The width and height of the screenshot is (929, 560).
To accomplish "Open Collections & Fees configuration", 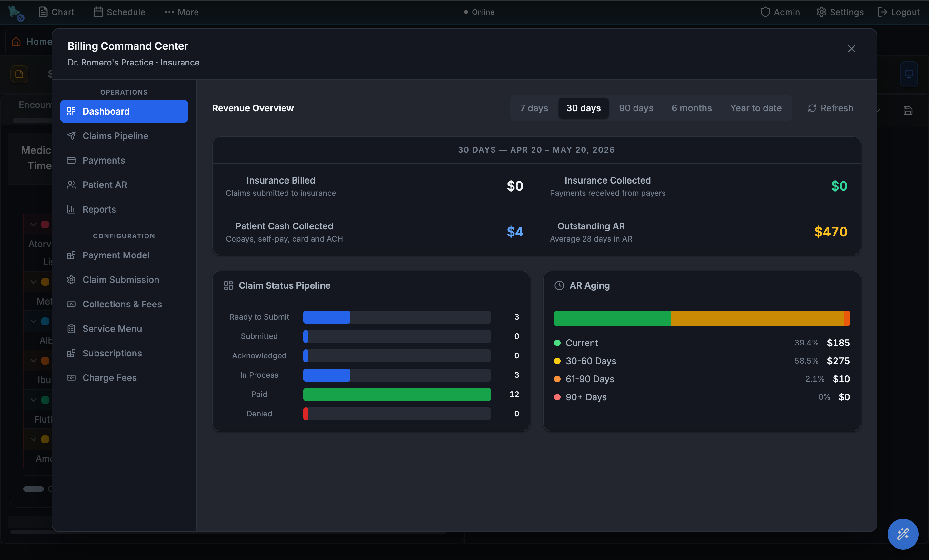I will coord(124,304).
